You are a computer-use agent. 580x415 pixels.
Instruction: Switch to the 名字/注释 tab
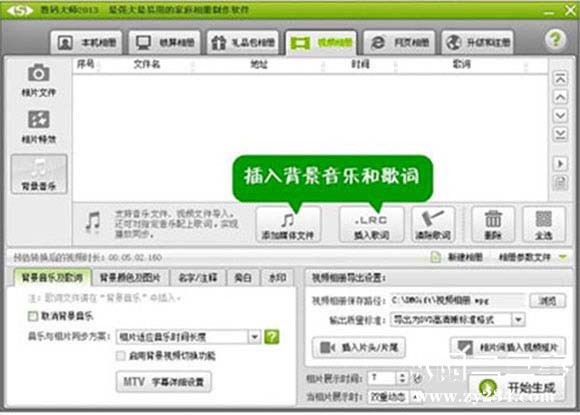[198, 277]
